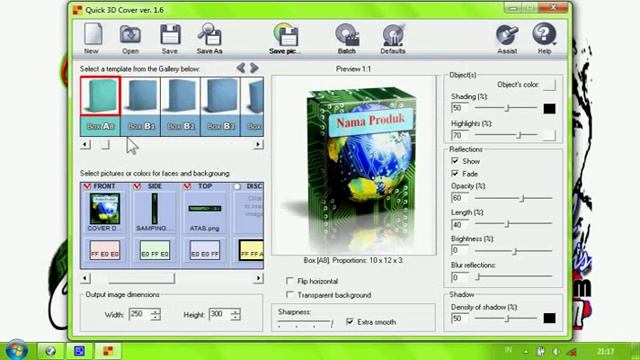Click the Width input field
The width and height of the screenshot is (640, 360).
coord(139,314)
